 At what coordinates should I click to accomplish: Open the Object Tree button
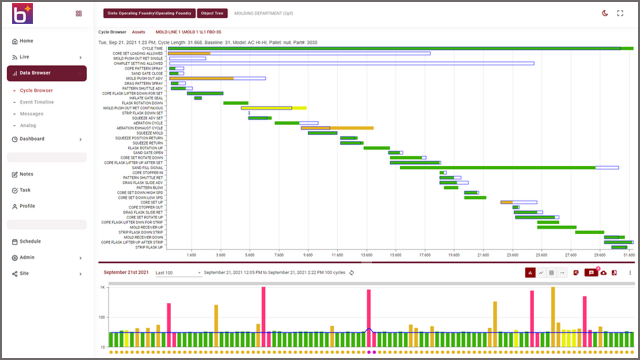[x=212, y=13]
